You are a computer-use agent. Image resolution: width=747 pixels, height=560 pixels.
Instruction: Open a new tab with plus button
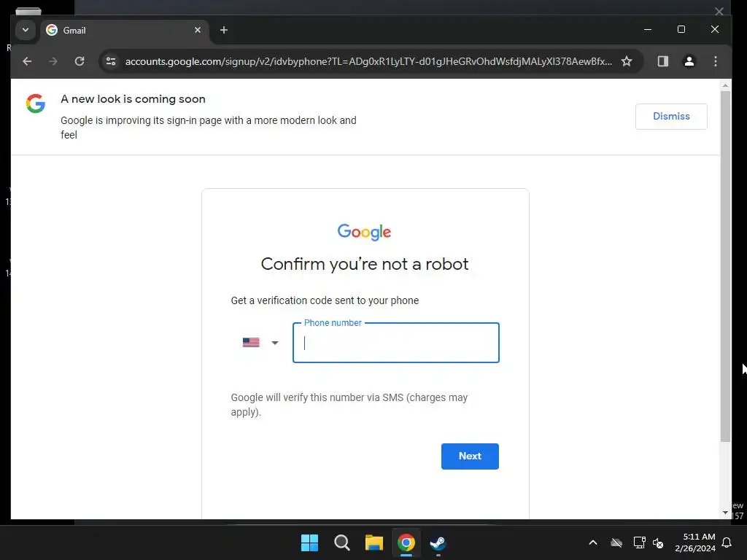(x=223, y=30)
